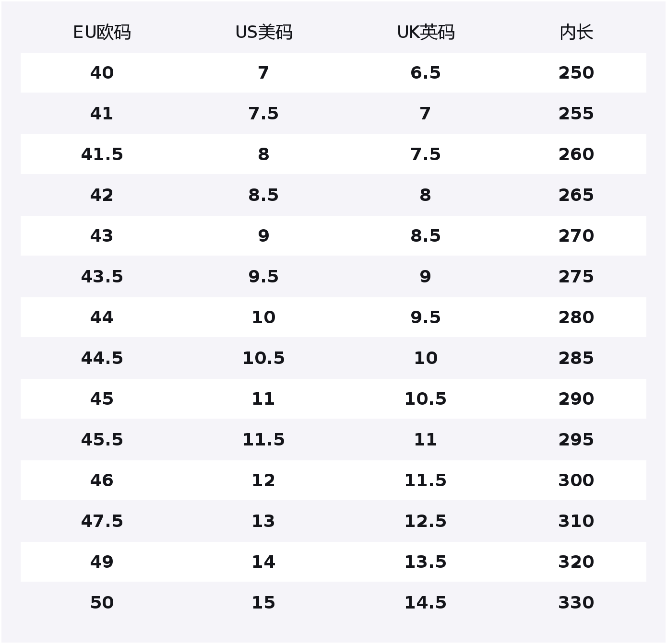Click the UK size 13.5 cell
The height and width of the screenshot is (644, 667).
coord(426,562)
